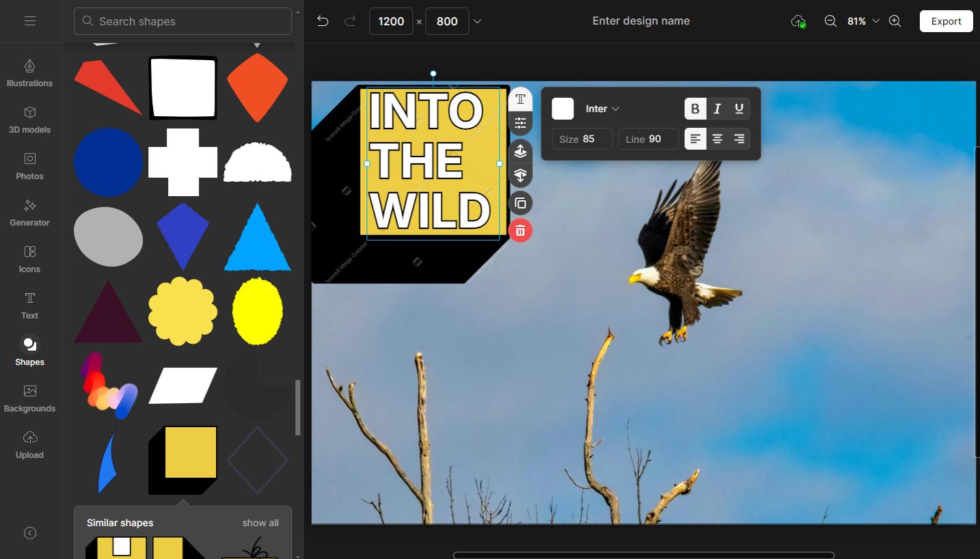Viewport: 980px width, 559px height.
Task: Add the red triangle shard shape
Action: [x=108, y=87]
